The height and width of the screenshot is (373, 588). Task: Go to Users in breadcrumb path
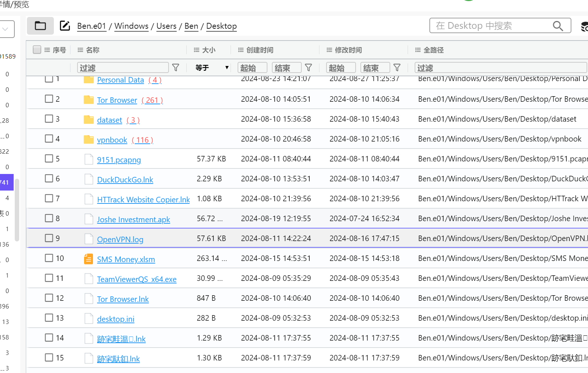tap(166, 26)
